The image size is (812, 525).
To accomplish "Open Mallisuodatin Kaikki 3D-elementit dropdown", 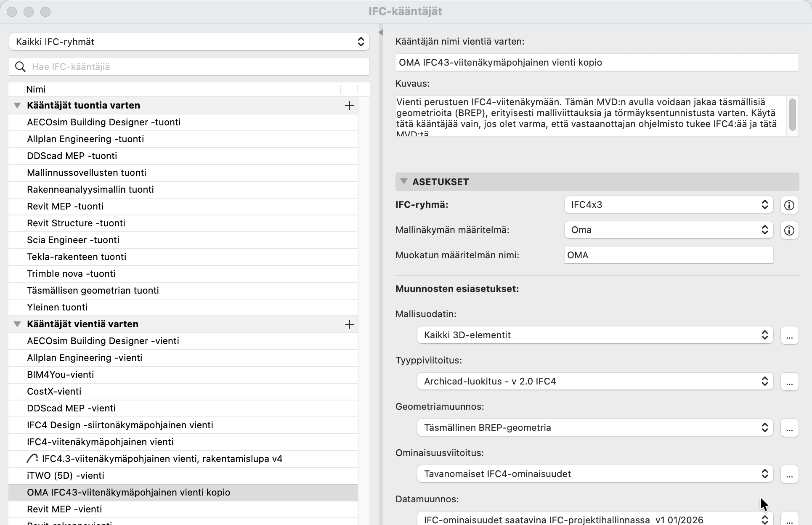I will tap(595, 335).
